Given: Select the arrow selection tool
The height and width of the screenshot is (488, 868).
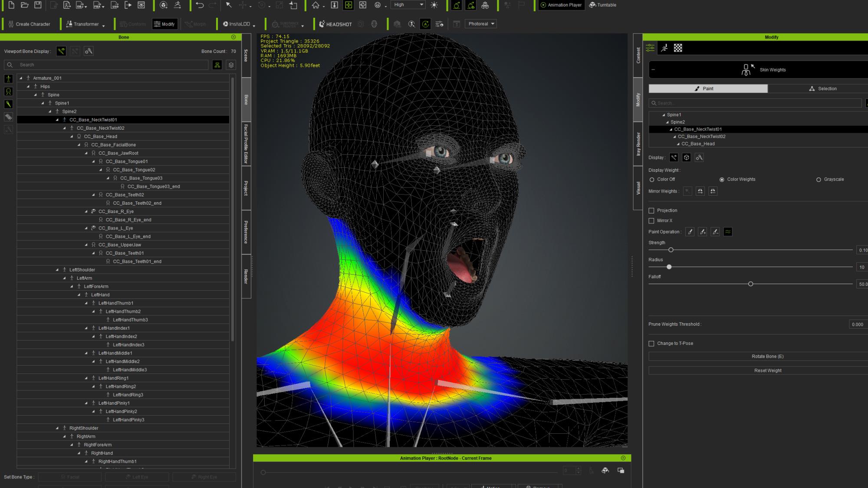Looking at the screenshot, I should (x=229, y=5).
